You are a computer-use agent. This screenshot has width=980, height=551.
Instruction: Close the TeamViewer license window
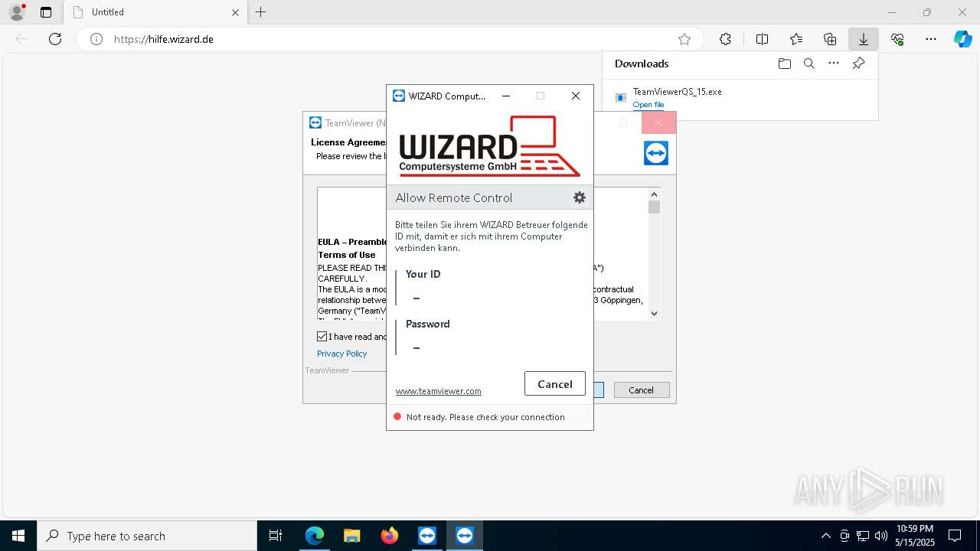[658, 122]
